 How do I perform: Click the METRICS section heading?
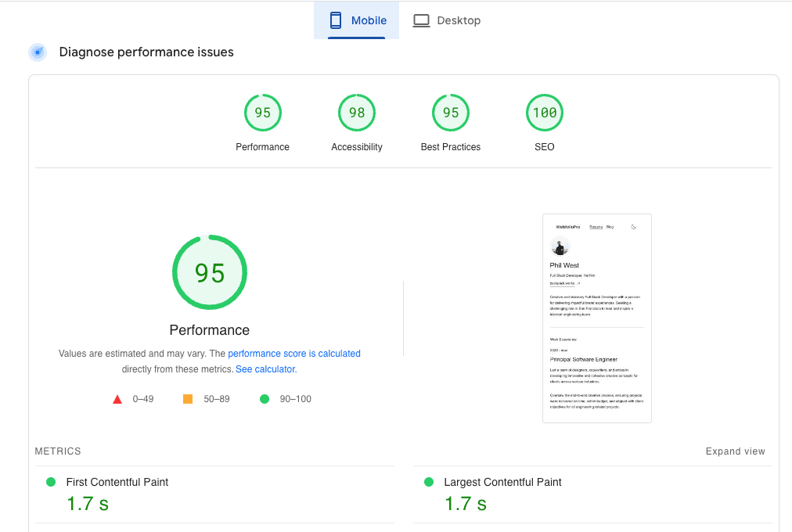point(58,451)
